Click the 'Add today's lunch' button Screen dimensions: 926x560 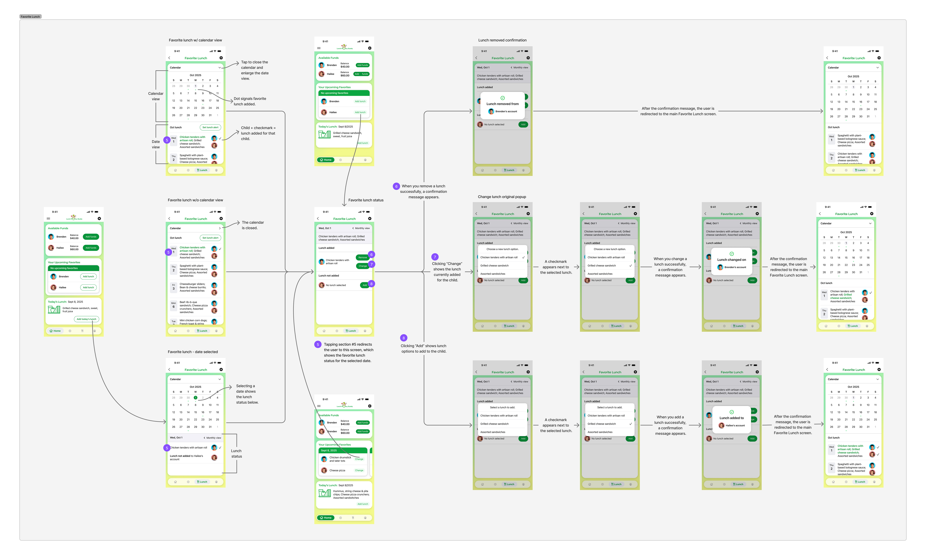87,319
